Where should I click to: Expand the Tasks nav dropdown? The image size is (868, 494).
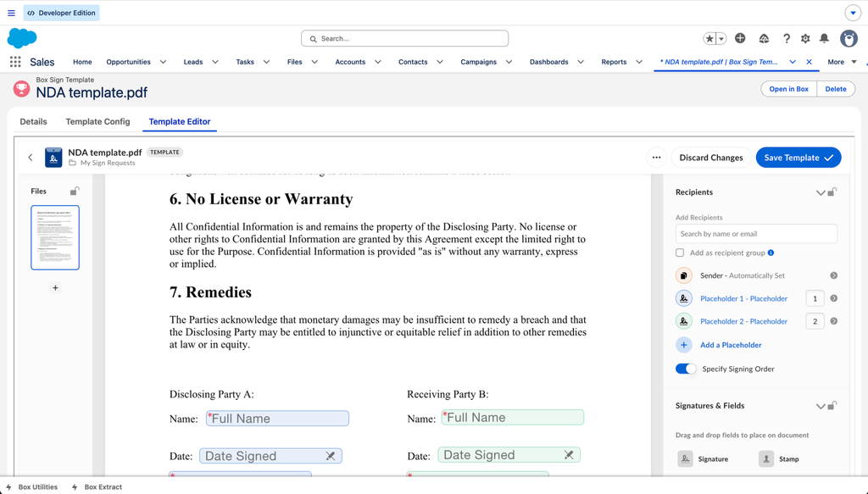tap(266, 62)
